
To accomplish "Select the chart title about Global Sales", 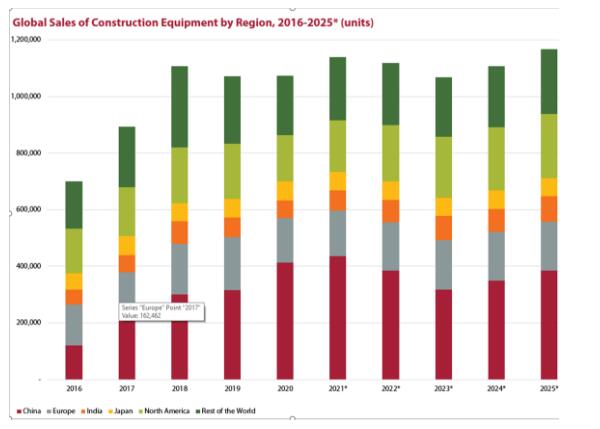I will tap(193, 23).
